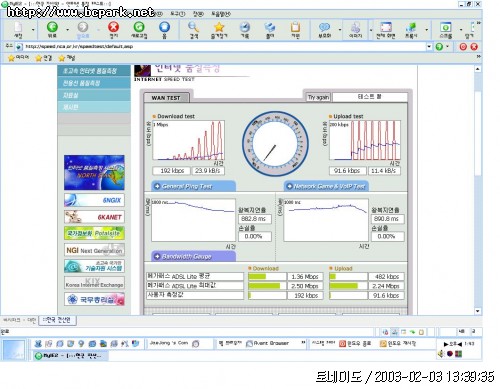Viewport: 500px width, 389px height.
Task: Click the speaker volume icon in the system tray
Action: [x=441, y=354]
